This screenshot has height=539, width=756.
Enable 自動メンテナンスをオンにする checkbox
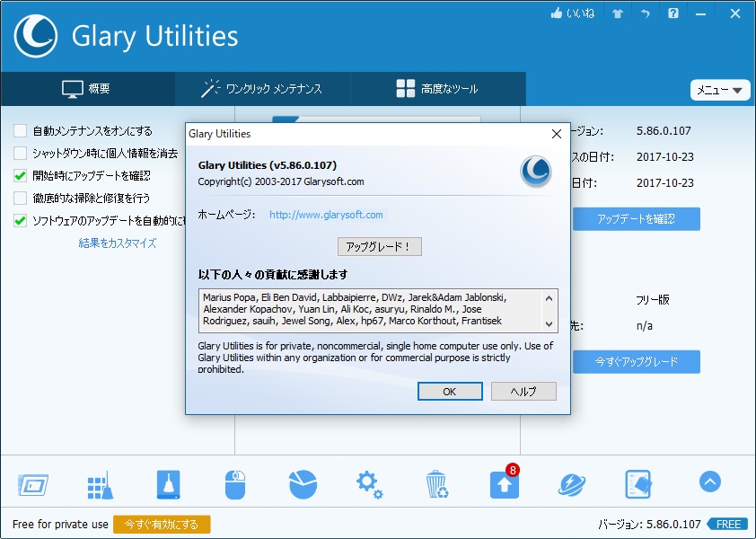click(20, 130)
